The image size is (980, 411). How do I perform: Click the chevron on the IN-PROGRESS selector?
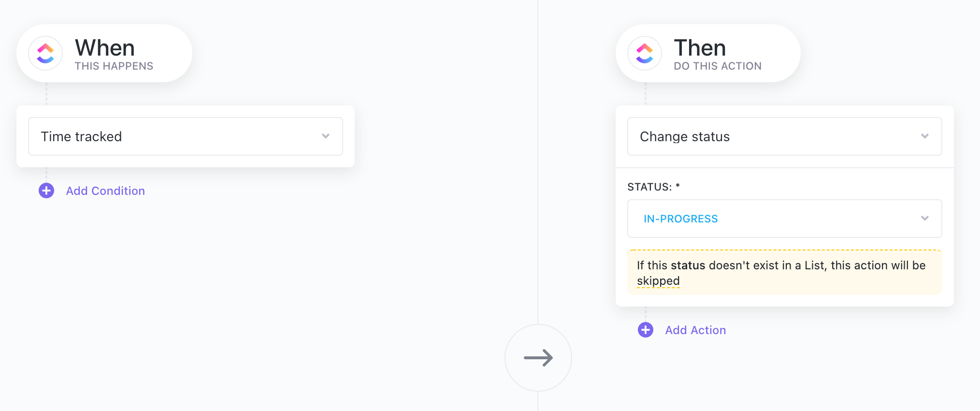click(925, 218)
